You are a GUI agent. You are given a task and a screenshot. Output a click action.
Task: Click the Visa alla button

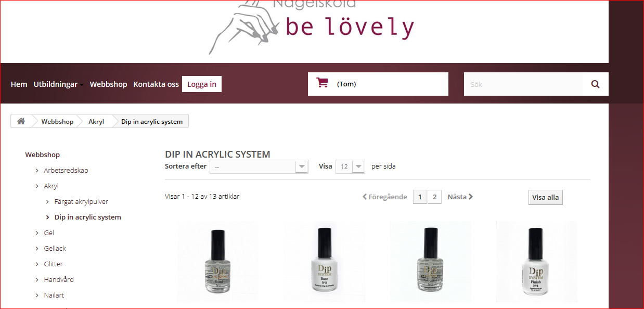[x=546, y=197]
